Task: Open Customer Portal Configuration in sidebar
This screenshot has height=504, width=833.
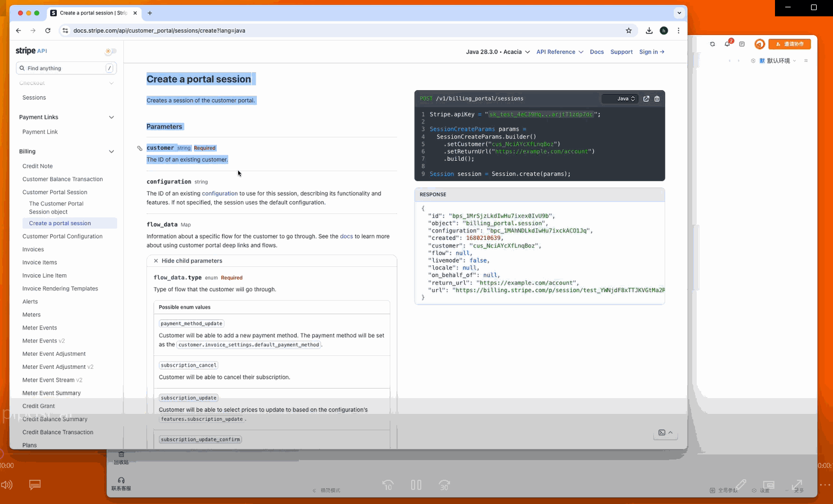Action: [x=63, y=237]
